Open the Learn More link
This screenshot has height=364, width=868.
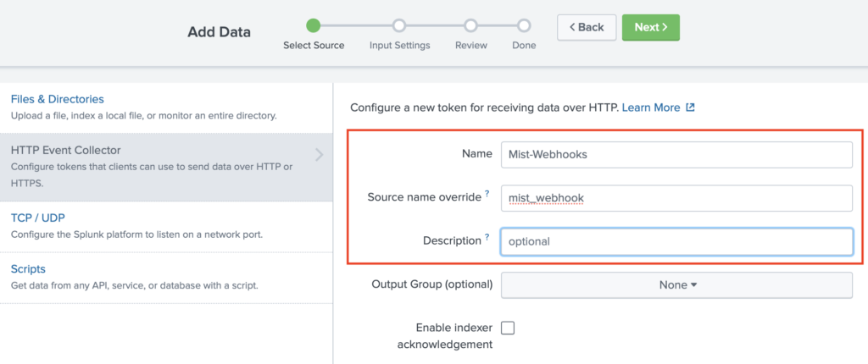(651, 108)
